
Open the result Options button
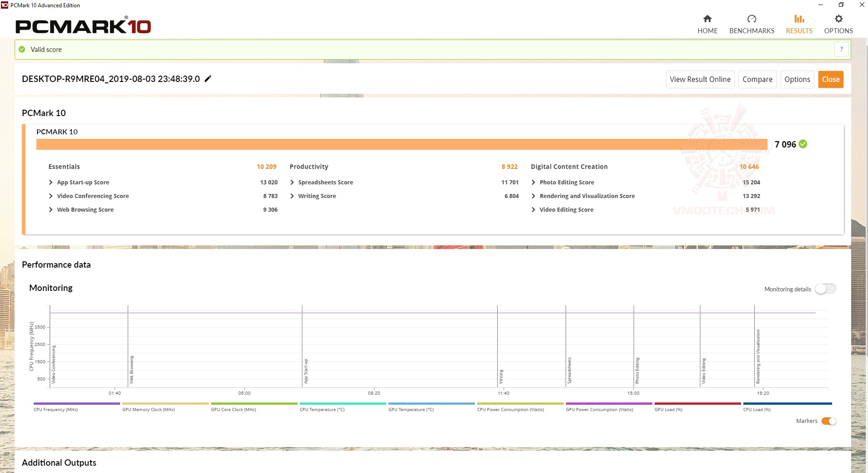pos(797,79)
